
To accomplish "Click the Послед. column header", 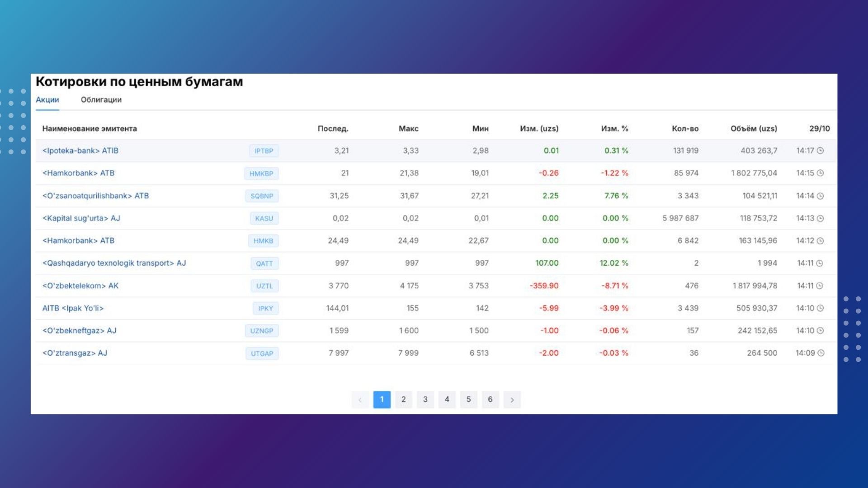I will click(x=333, y=128).
